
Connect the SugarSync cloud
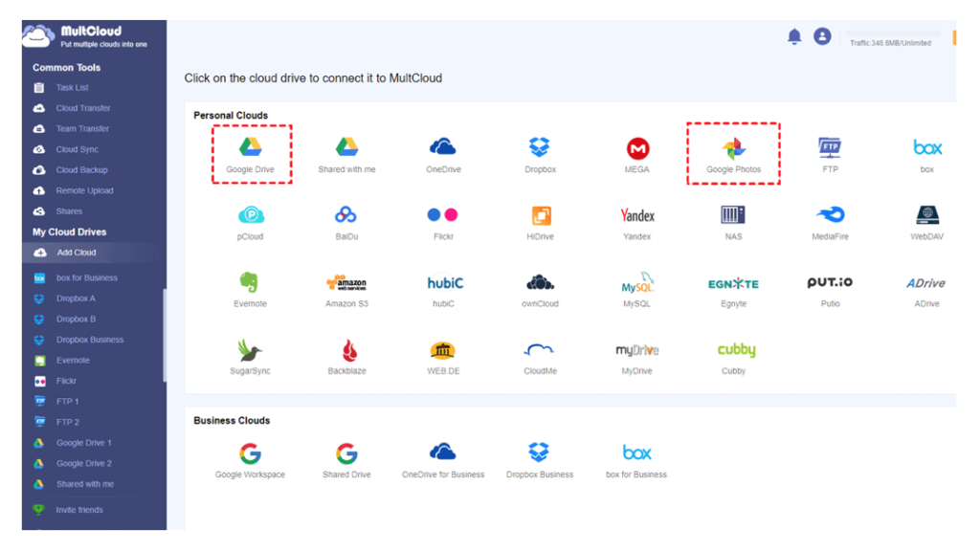(x=251, y=357)
